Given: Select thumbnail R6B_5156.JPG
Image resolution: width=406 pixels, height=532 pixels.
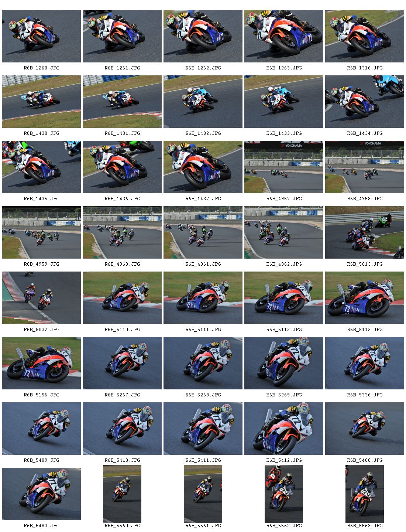Looking at the screenshot, I should coord(41,363).
